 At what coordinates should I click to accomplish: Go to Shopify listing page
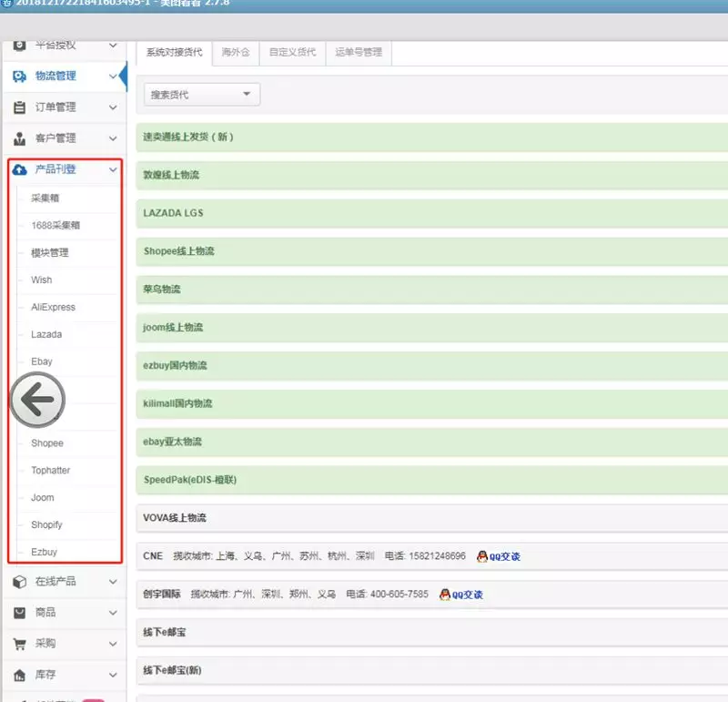46,524
